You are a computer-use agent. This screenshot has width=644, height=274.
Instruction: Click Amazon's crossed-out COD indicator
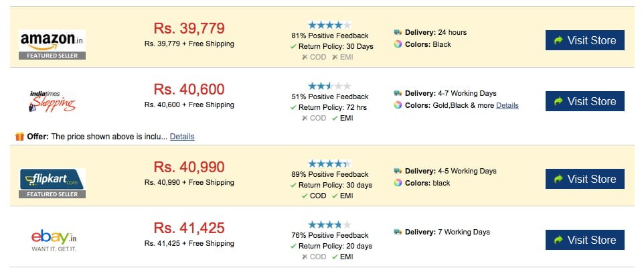point(314,57)
